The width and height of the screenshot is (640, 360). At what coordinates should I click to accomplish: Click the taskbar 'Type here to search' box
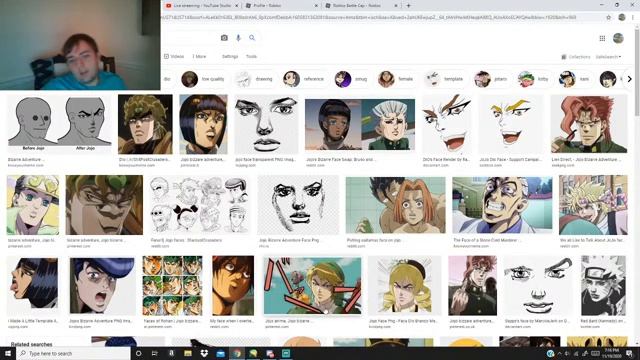click(x=73, y=353)
